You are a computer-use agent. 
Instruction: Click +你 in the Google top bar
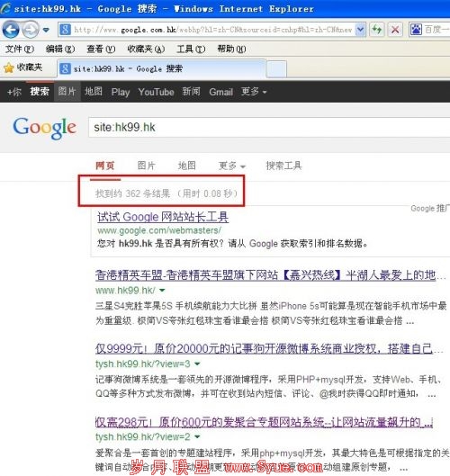(14, 92)
